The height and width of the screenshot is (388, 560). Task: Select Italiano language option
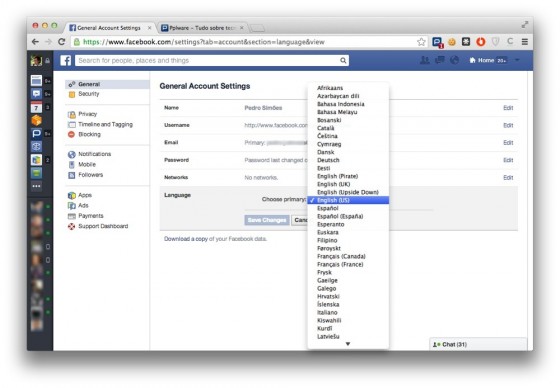coord(348,312)
